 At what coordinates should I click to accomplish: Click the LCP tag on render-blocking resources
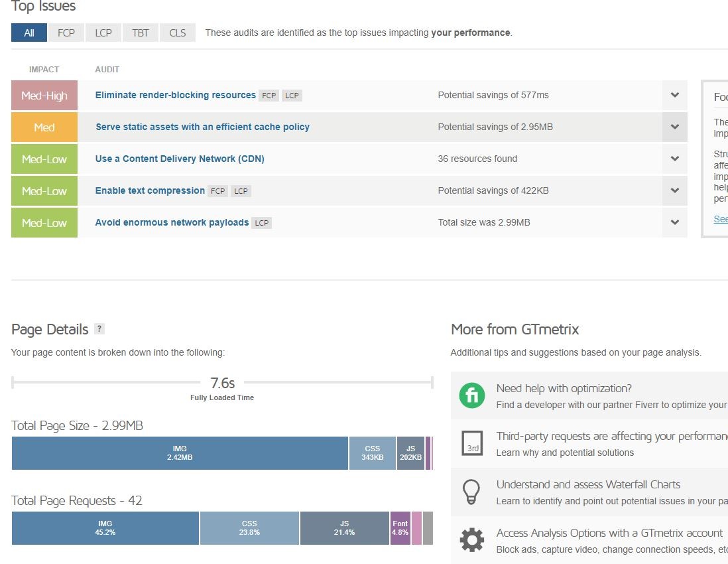pos(292,96)
